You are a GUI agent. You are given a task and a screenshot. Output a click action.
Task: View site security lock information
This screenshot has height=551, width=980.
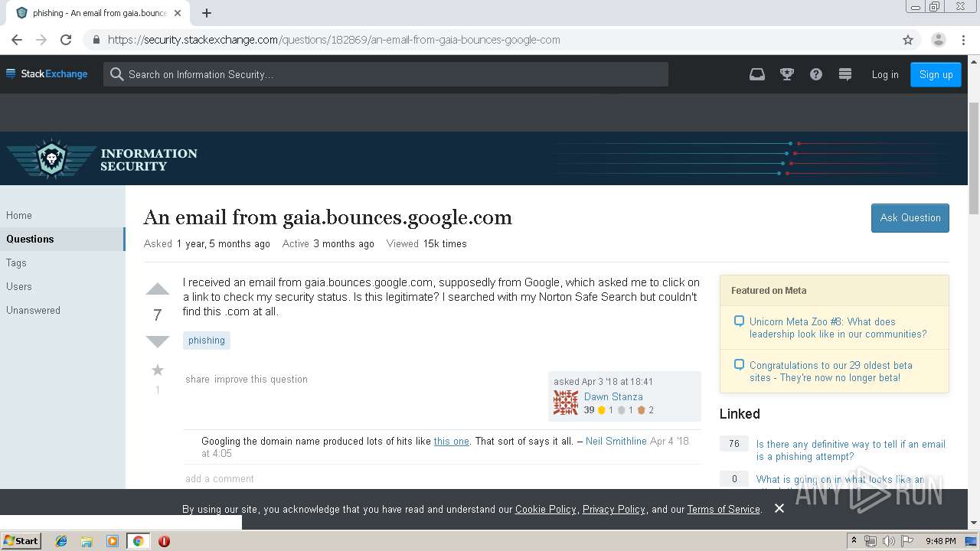[96, 40]
